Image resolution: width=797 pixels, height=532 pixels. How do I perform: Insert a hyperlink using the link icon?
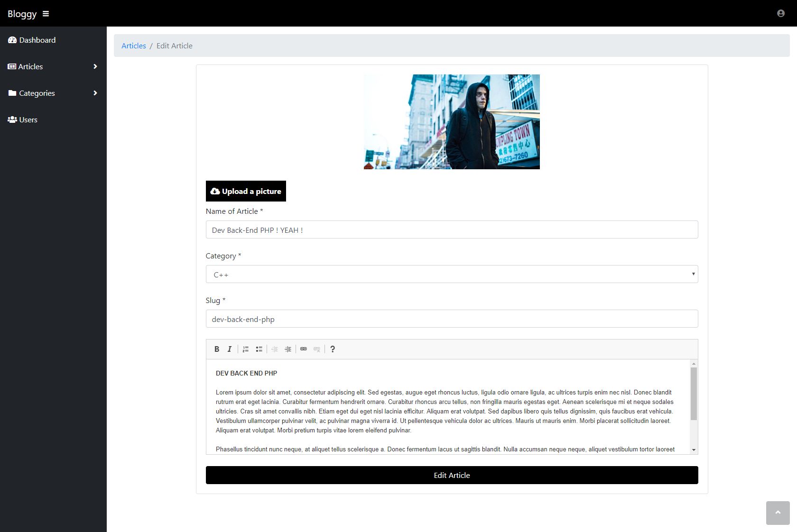coord(304,349)
